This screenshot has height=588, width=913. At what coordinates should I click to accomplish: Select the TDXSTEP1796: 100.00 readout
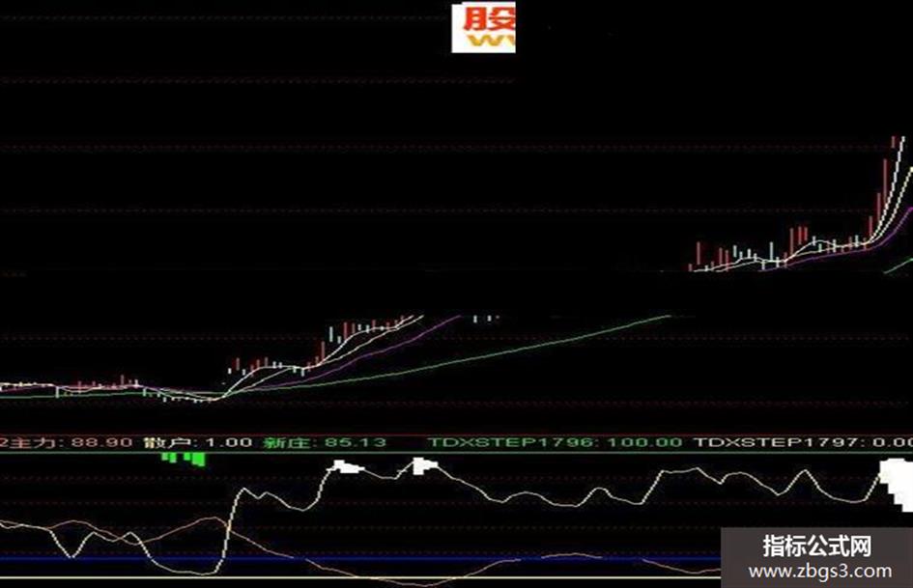[555, 442]
